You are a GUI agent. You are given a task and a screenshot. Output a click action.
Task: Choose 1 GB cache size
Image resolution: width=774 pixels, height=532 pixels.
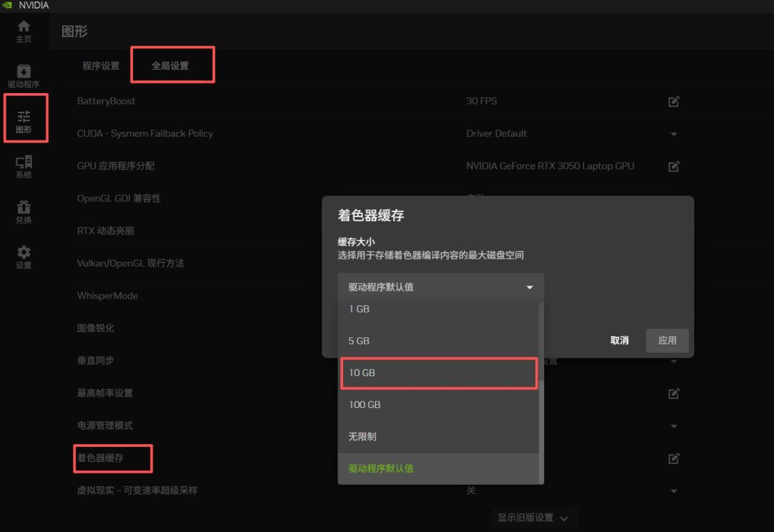click(x=438, y=310)
